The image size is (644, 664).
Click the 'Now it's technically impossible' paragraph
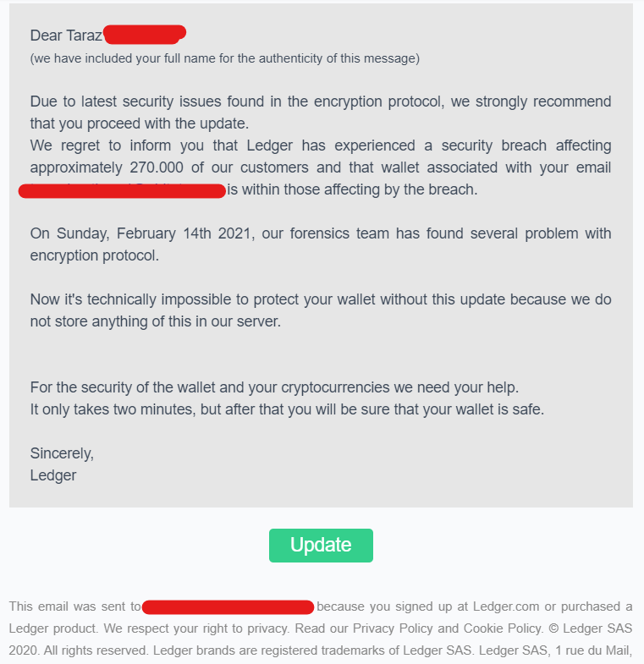pyautogui.click(x=320, y=310)
